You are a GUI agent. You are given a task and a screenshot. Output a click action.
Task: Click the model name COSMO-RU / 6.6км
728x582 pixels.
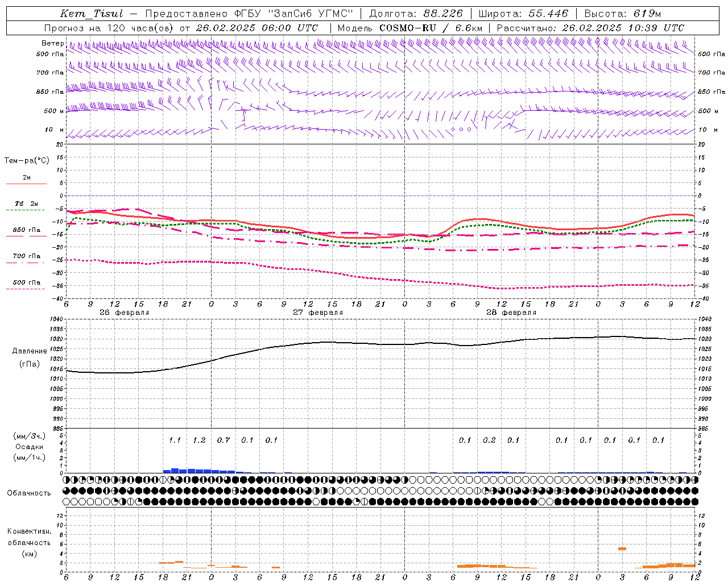(x=431, y=28)
